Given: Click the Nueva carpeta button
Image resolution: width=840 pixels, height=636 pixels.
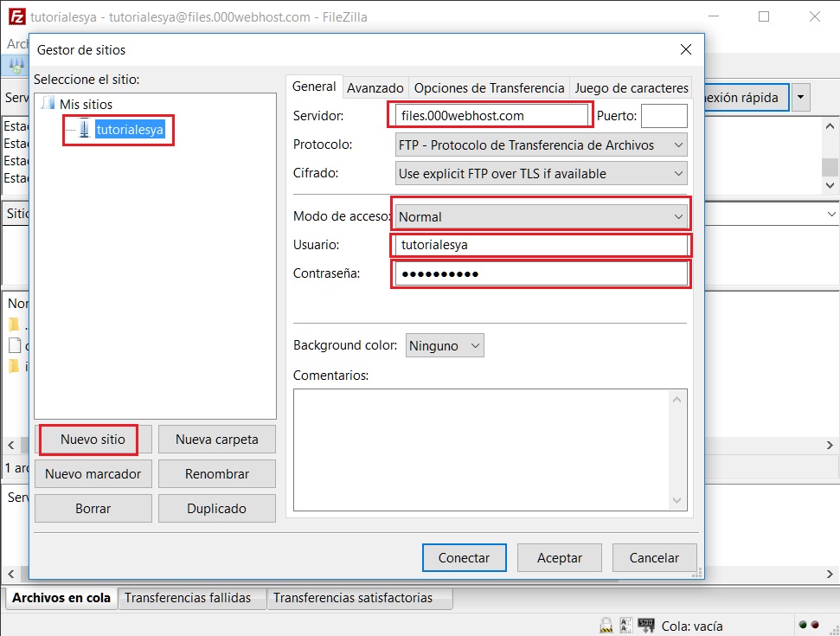Looking at the screenshot, I should [217, 440].
